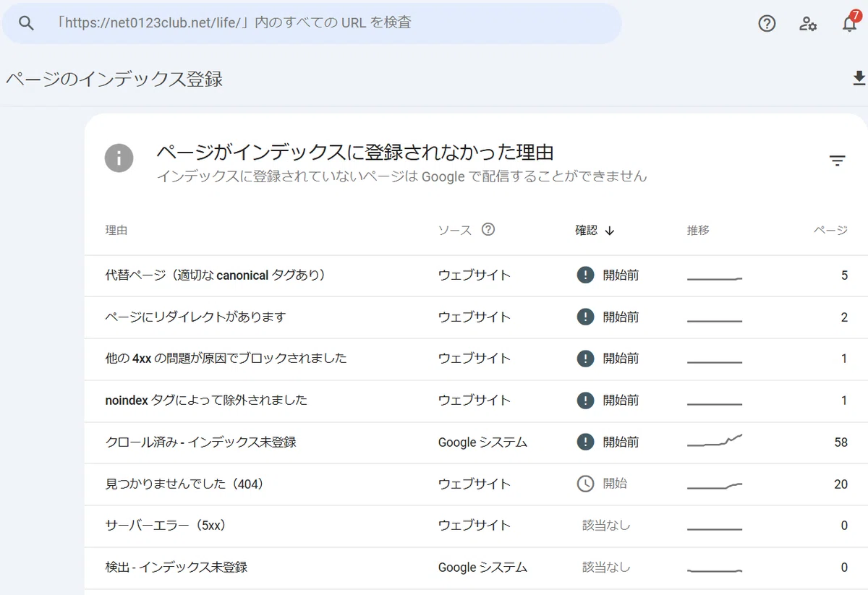Click ウェブサイト source in 404 row

click(x=475, y=484)
